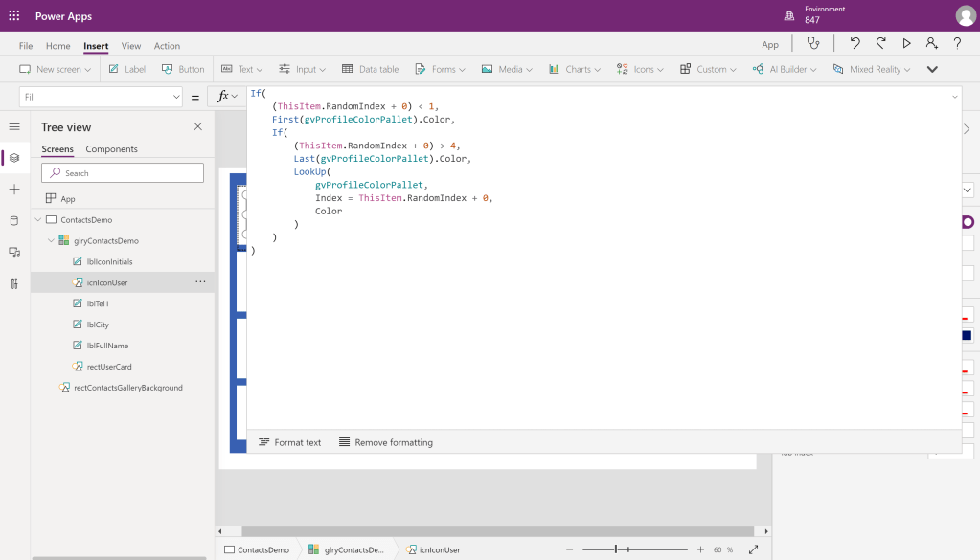Adjust the zoom level slider

(x=617, y=549)
